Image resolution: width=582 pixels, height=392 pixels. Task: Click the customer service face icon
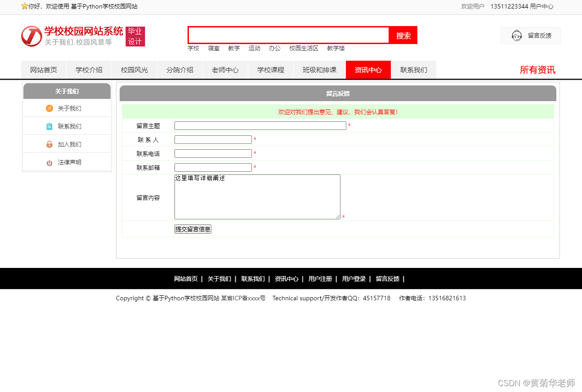coord(517,36)
